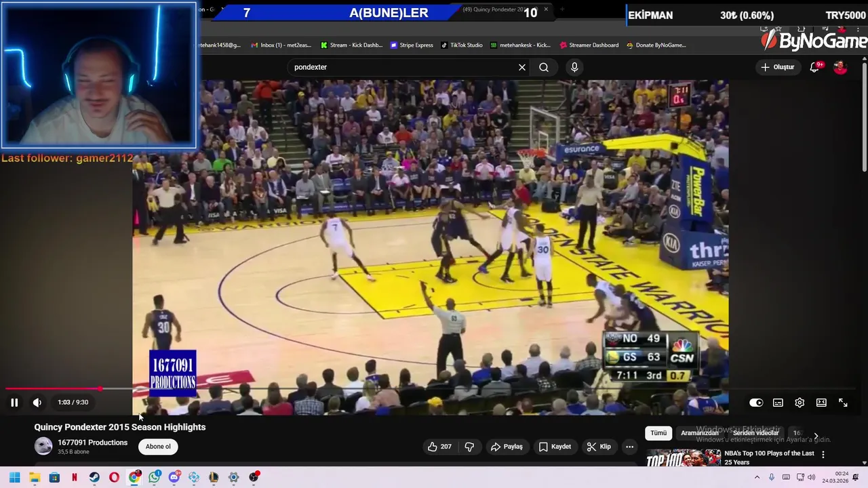Screen dimensions: 868x488
Task: Open the 1677091 Productions channel name link
Action: coord(92,443)
